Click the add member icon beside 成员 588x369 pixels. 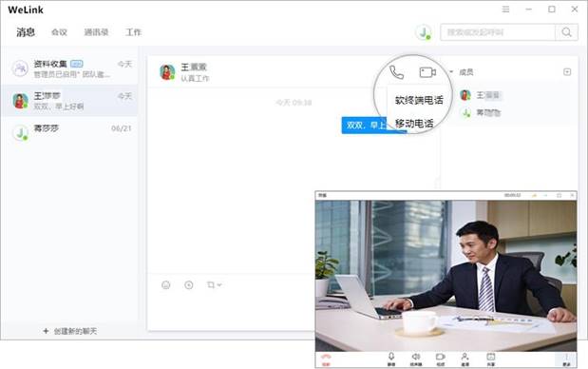click(567, 71)
